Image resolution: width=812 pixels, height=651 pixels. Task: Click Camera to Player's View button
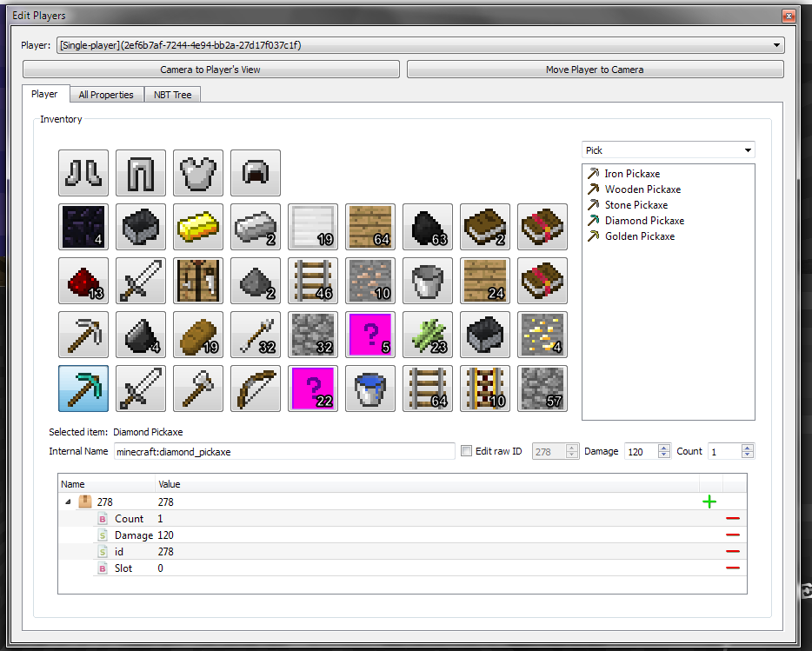point(210,70)
